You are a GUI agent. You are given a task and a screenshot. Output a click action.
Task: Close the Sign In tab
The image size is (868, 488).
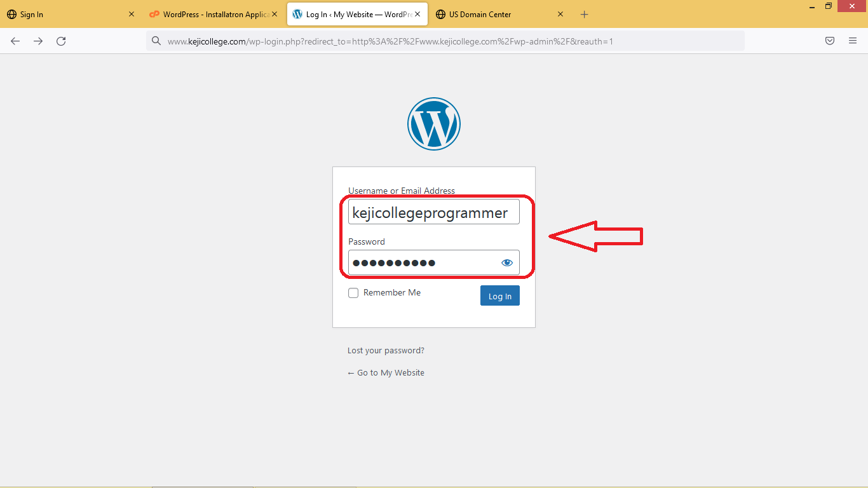(x=132, y=14)
